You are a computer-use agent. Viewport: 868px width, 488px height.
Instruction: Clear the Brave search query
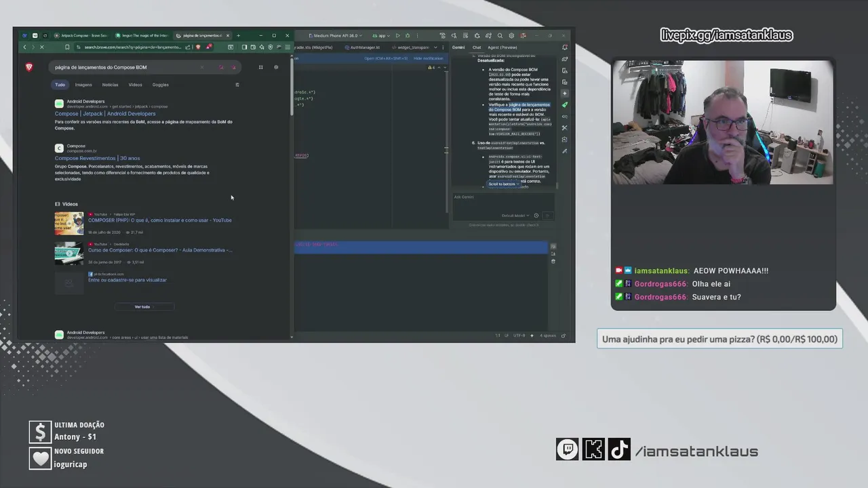(202, 67)
